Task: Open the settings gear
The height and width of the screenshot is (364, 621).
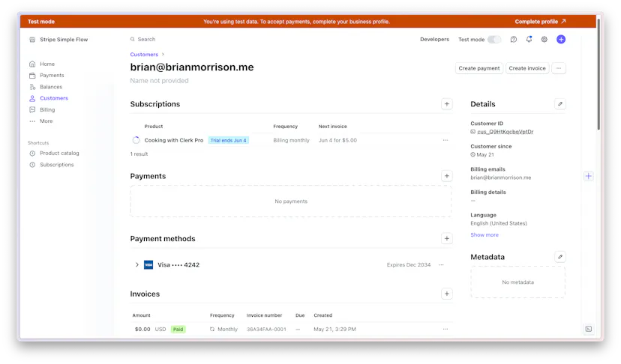Action: 544,39
